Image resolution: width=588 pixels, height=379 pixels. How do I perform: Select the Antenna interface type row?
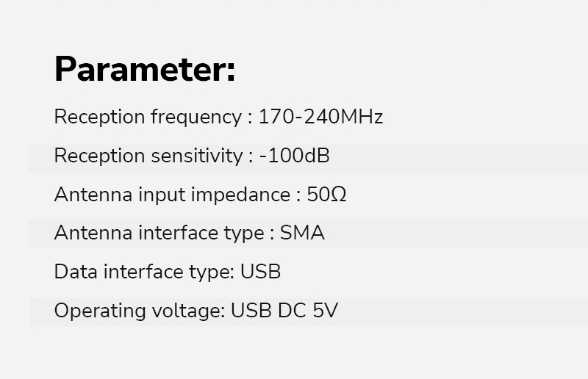[308, 233]
